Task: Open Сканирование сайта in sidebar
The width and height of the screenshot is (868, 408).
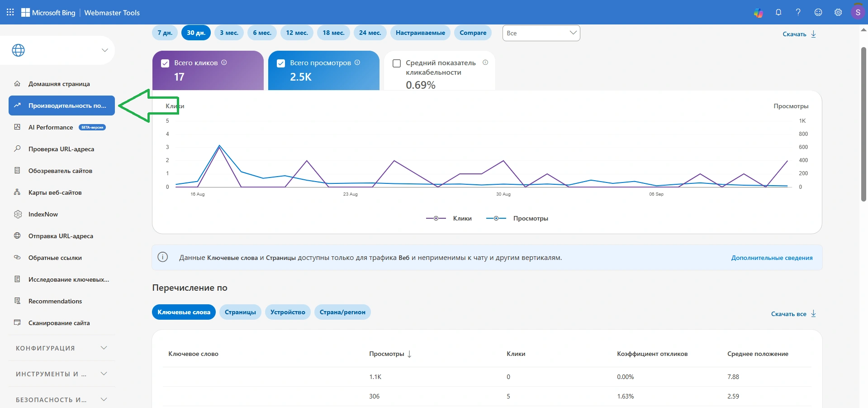Action: (62, 323)
